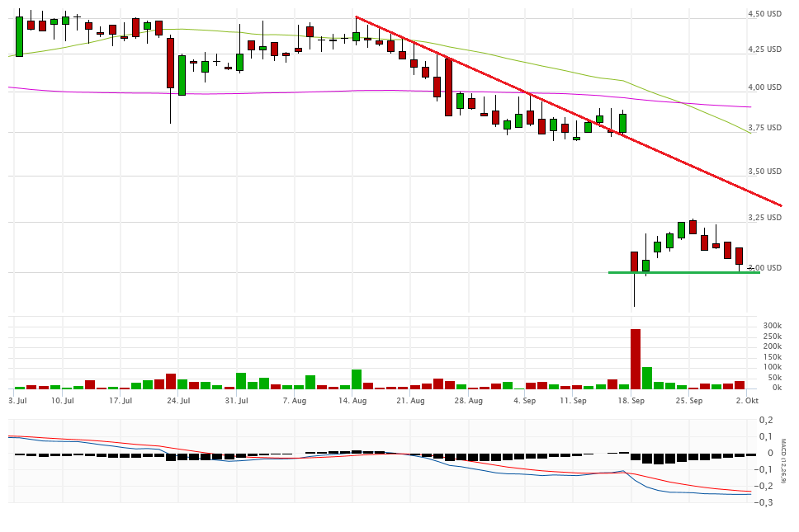Click the 200k volume axis label

pos(772,346)
